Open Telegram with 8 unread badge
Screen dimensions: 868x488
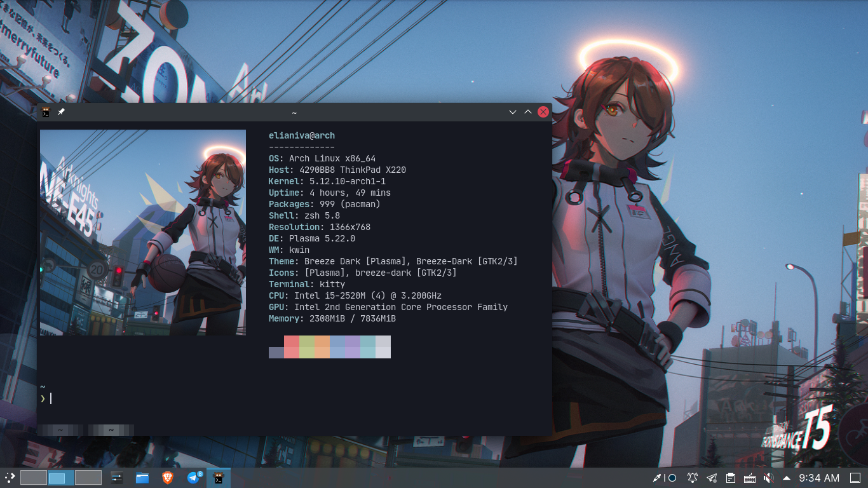pyautogui.click(x=194, y=478)
